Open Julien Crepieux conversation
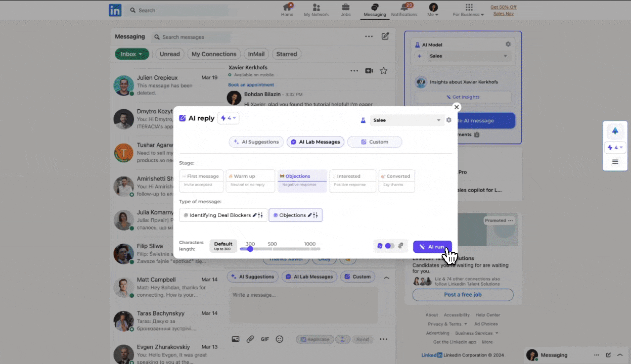 167,85
